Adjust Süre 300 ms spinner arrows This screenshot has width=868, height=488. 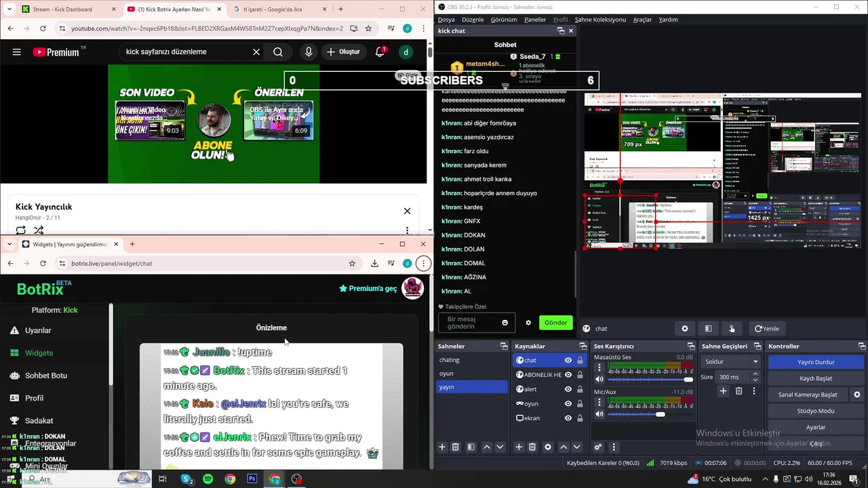pyautogui.click(x=755, y=377)
